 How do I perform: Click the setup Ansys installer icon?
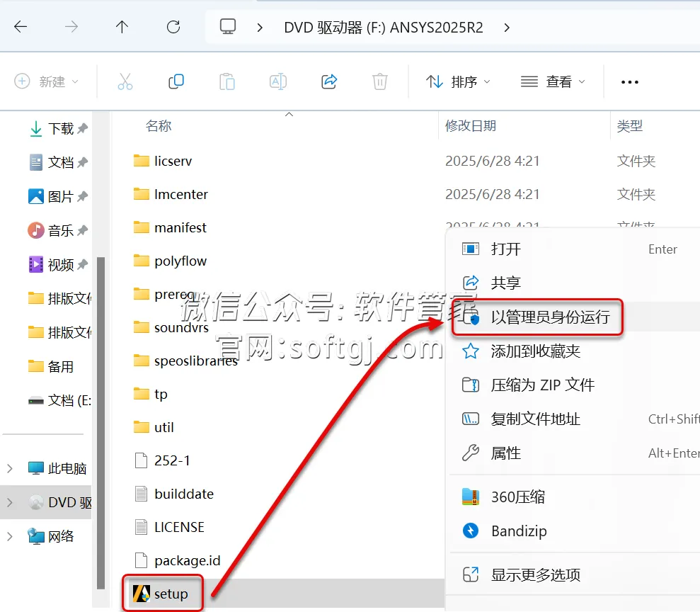(142, 594)
